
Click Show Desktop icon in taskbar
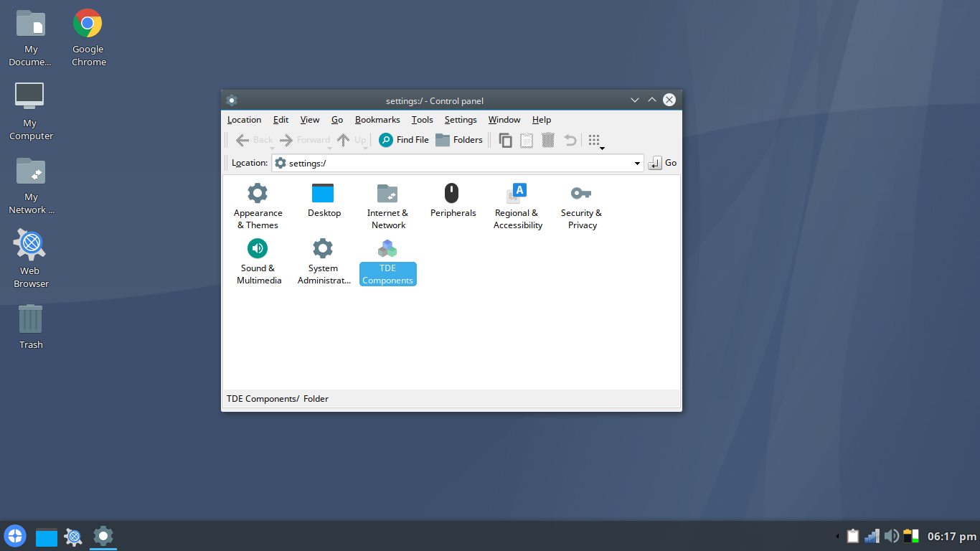tap(47, 537)
